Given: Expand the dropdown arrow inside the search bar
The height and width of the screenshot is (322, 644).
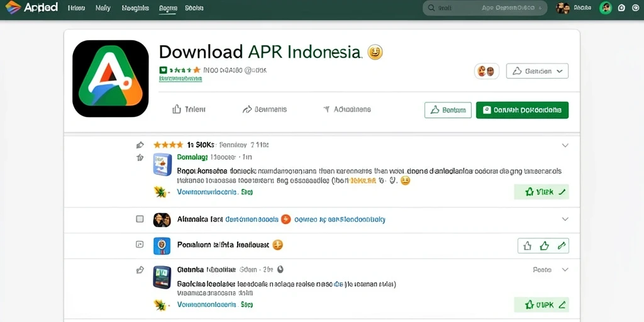Looking at the screenshot, I should 540,8.
